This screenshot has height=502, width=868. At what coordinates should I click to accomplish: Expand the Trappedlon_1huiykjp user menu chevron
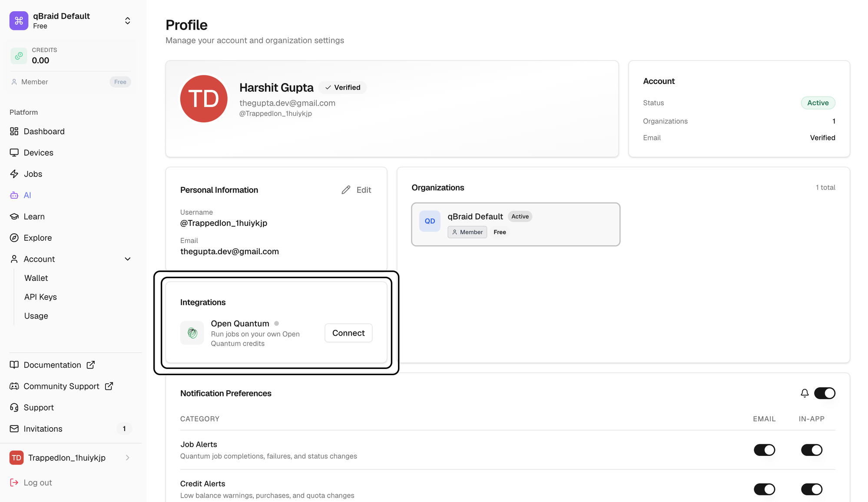click(128, 458)
